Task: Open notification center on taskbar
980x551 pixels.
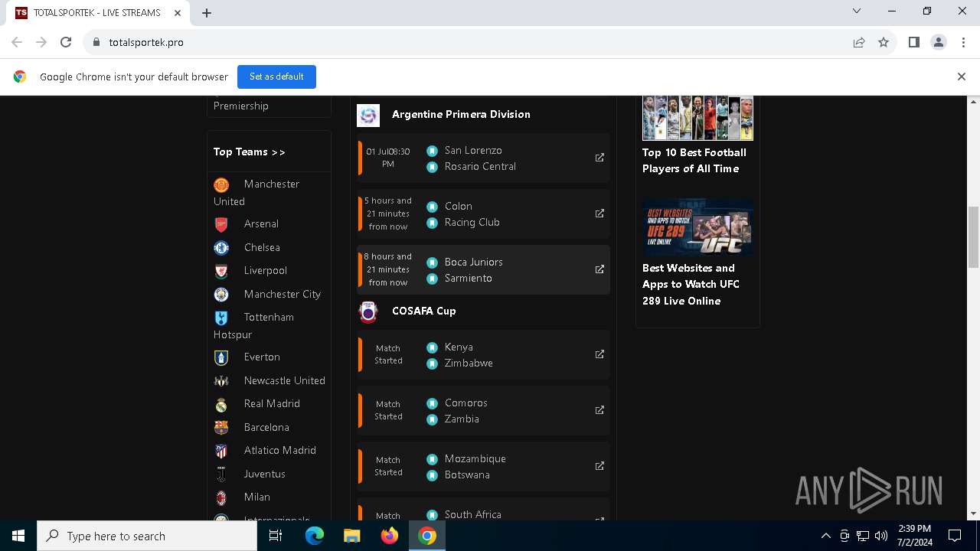Action: (x=955, y=536)
